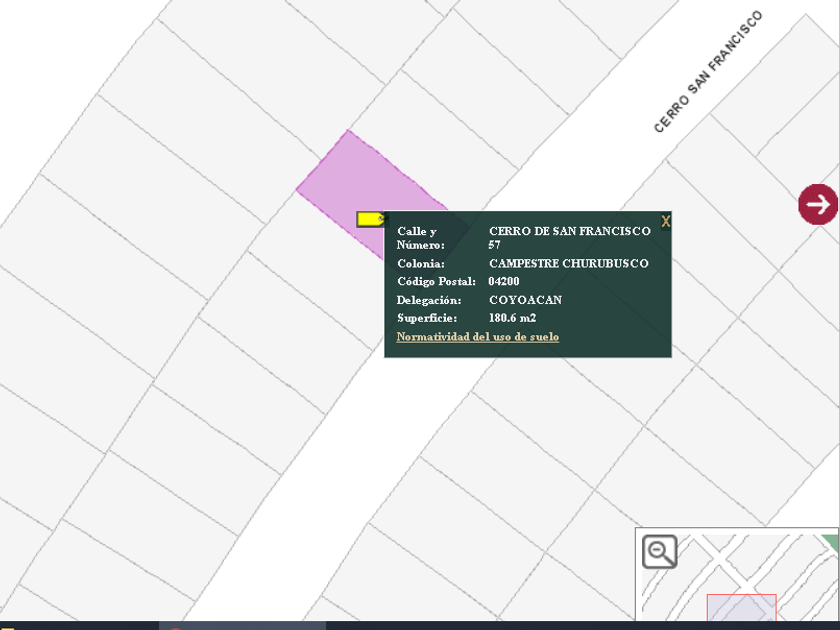Click the CAMPESTRE CHURUBUSCO colonia value
Viewport: 840px width, 630px height.
coord(568,264)
